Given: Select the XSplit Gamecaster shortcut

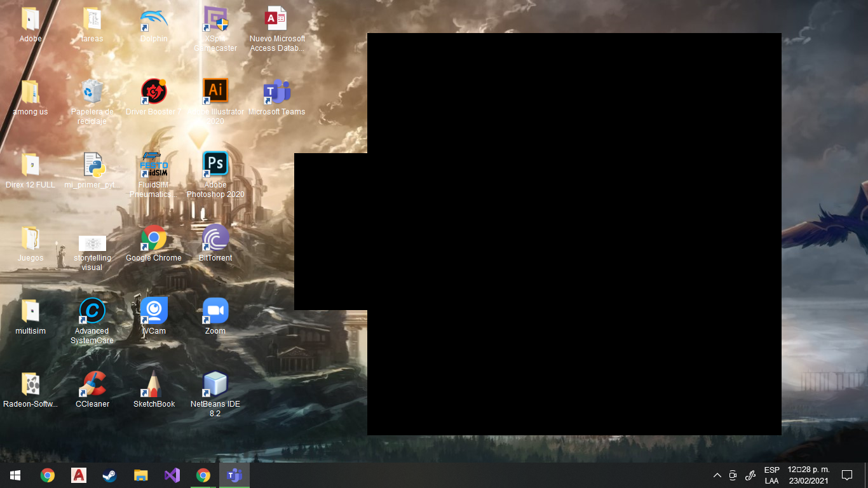Looking at the screenshot, I should pyautogui.click(x=215, y=30).
